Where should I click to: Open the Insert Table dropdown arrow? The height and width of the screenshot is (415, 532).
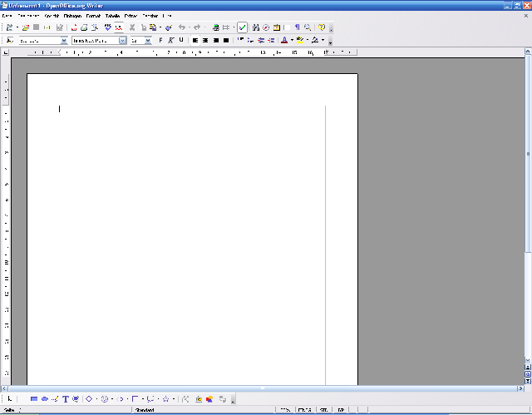[234, 27]
